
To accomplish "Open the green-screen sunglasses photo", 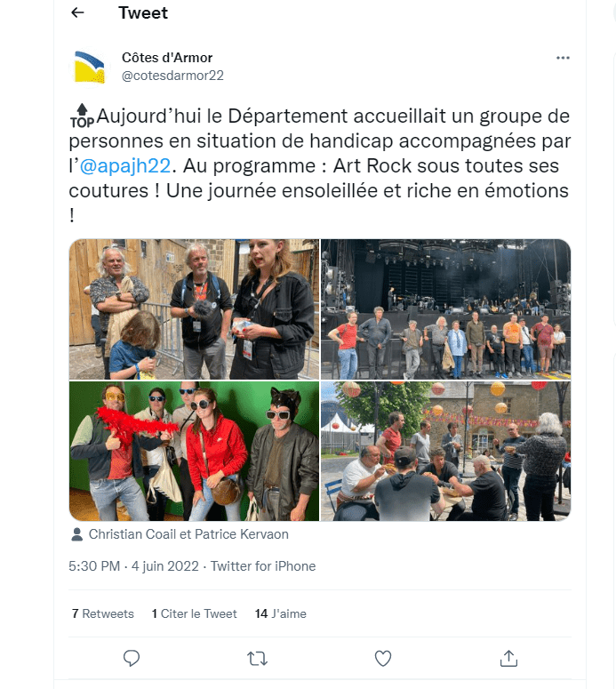I will [194, 452].
